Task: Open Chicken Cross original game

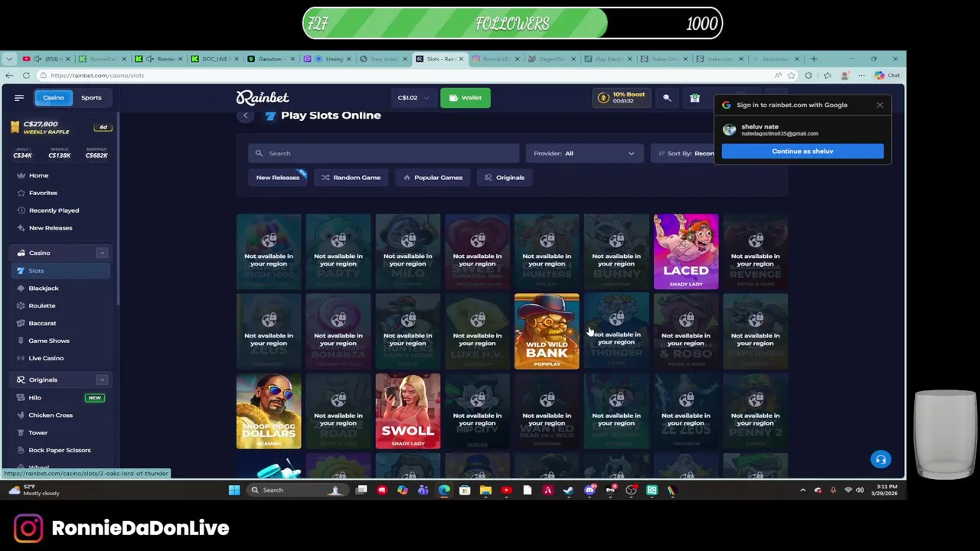Action: pos(51,416)
